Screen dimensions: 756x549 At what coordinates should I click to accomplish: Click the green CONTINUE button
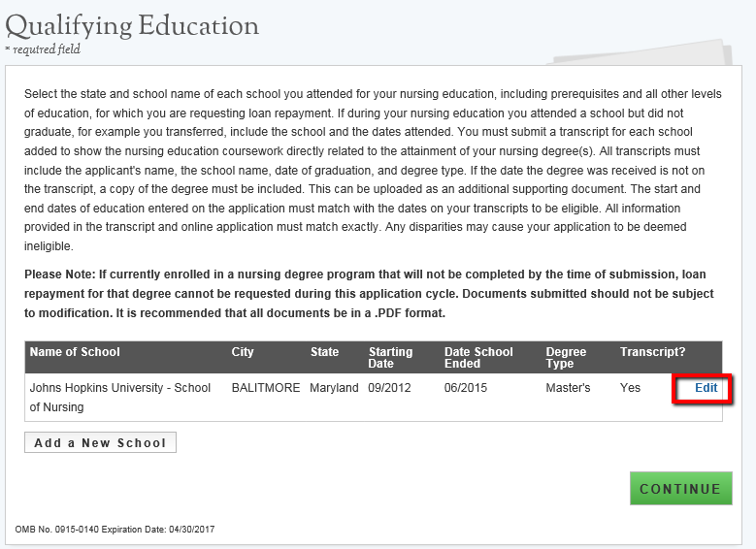[x=679, y=489]
